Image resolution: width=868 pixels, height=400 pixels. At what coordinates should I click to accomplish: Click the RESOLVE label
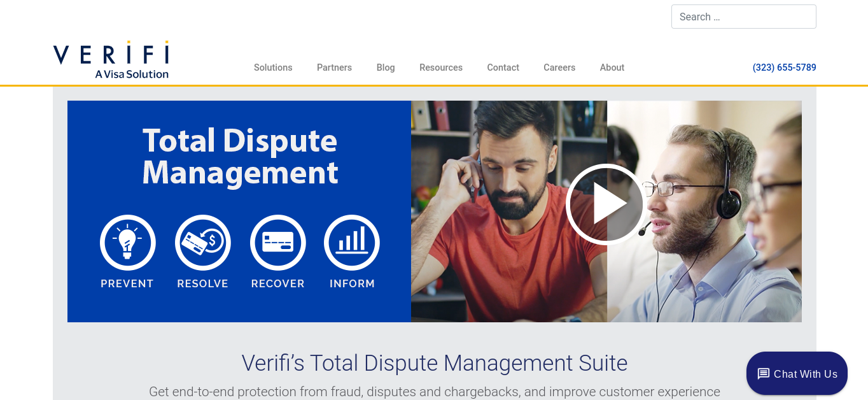[203, 284]
